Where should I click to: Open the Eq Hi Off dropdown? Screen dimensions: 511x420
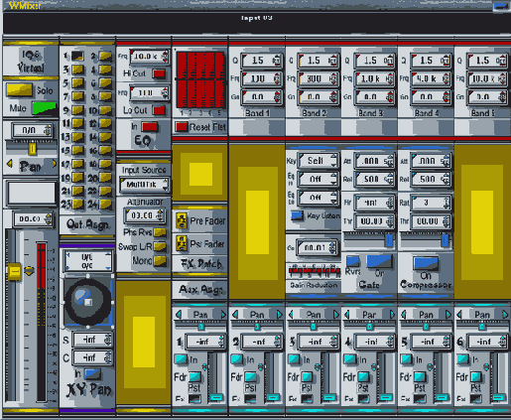(319, 179)
